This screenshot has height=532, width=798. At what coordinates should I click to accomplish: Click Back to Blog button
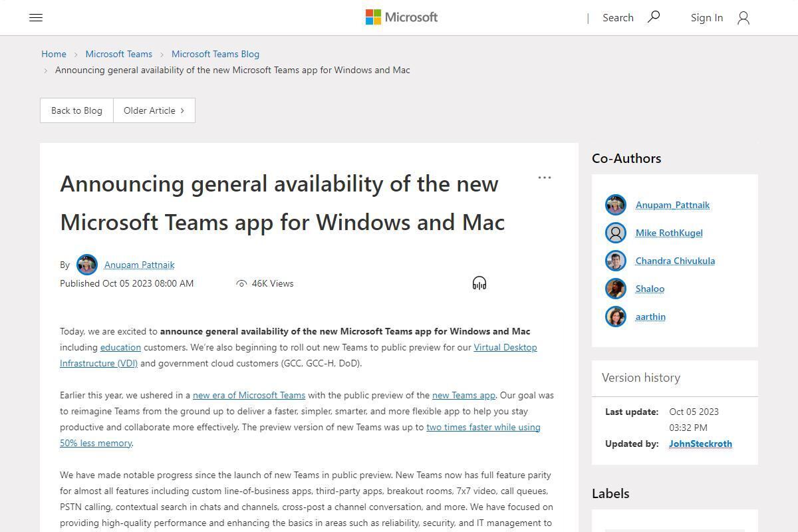76,110
